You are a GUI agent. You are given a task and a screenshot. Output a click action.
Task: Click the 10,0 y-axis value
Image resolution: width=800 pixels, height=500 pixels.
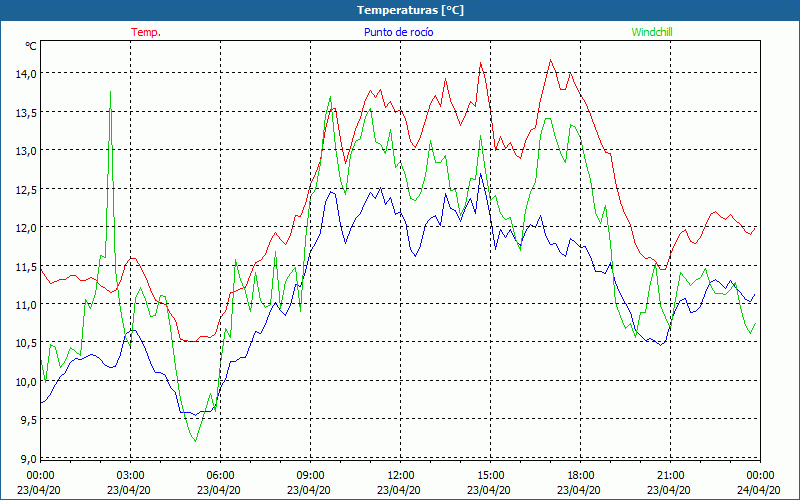(27, 382)
